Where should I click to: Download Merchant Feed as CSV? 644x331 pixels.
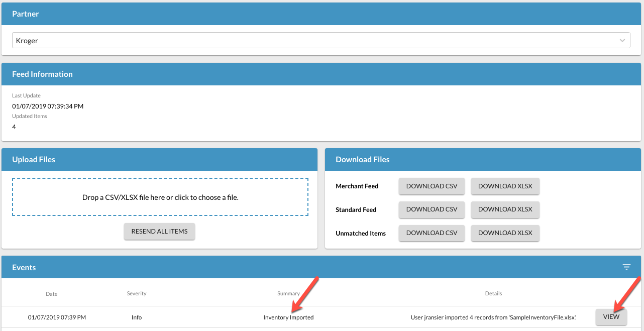[432, 186]
